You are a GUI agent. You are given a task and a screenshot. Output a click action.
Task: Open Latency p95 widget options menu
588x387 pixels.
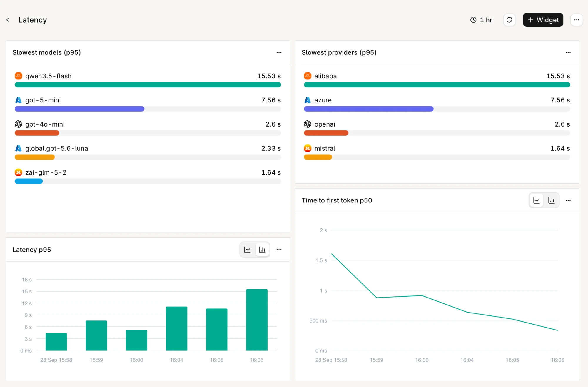click(x=279, y=250)
